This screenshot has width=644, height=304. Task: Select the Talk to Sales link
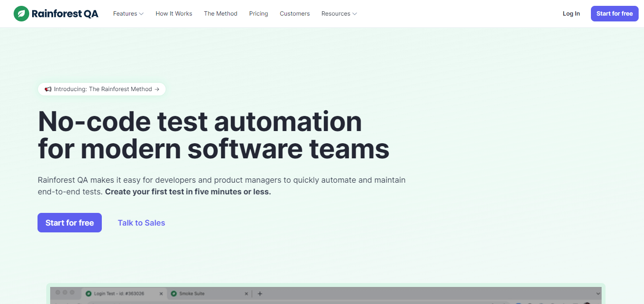(141, 223)
